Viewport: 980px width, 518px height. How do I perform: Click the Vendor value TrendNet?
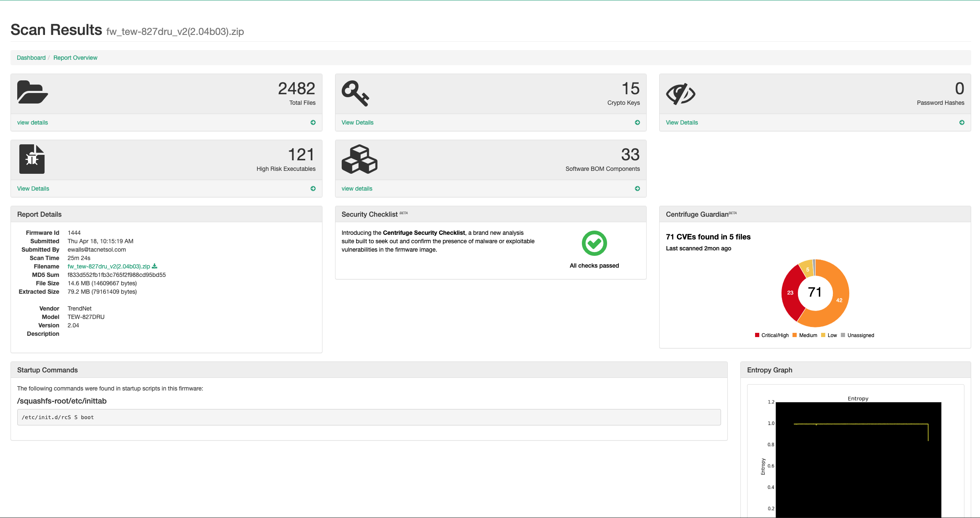point(79,308)
